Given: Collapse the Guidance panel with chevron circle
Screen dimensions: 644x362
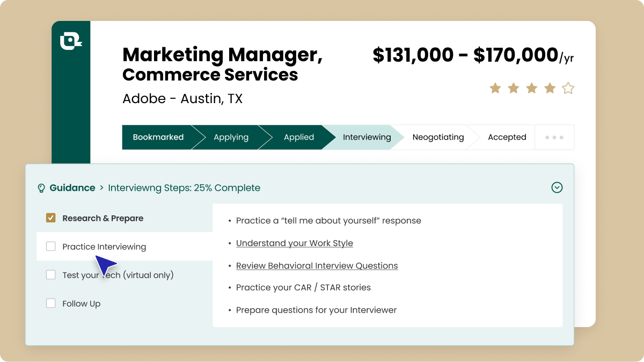Looking at the screenshot, I should [x=557, y=187].
